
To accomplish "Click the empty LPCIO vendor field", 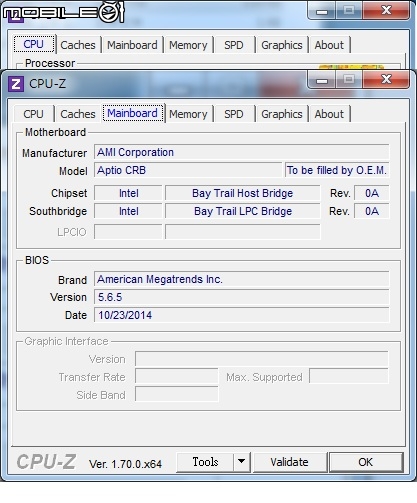I will (128, 232).
